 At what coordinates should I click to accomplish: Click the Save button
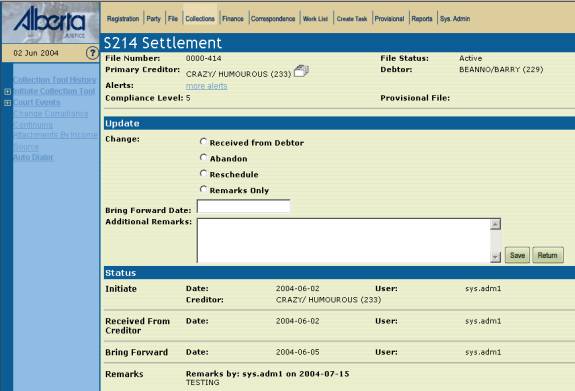pos(517,255)
